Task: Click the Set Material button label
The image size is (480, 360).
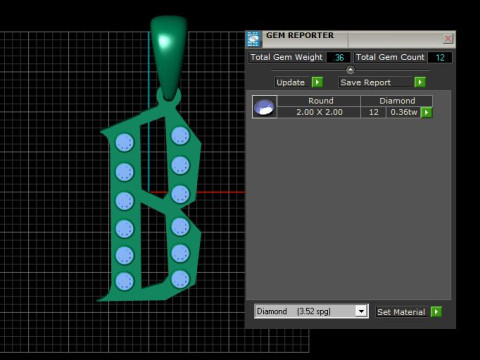Action: tap(402, 312)
